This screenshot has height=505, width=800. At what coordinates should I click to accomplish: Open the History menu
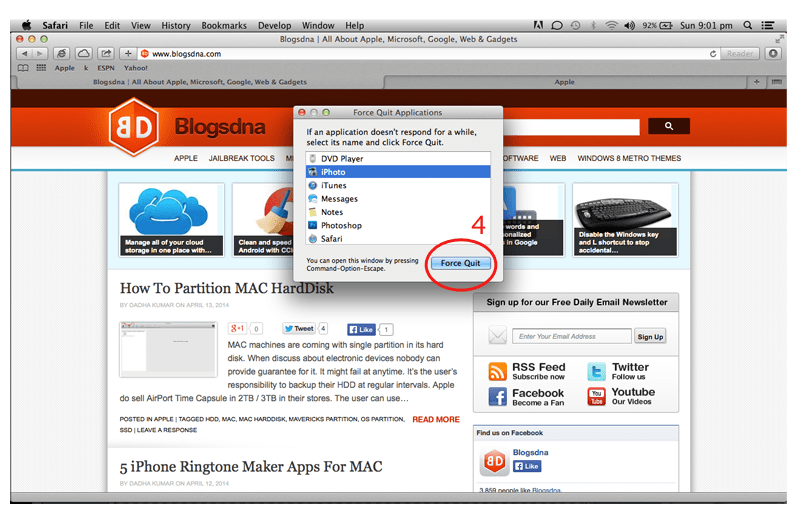[176, 25]
